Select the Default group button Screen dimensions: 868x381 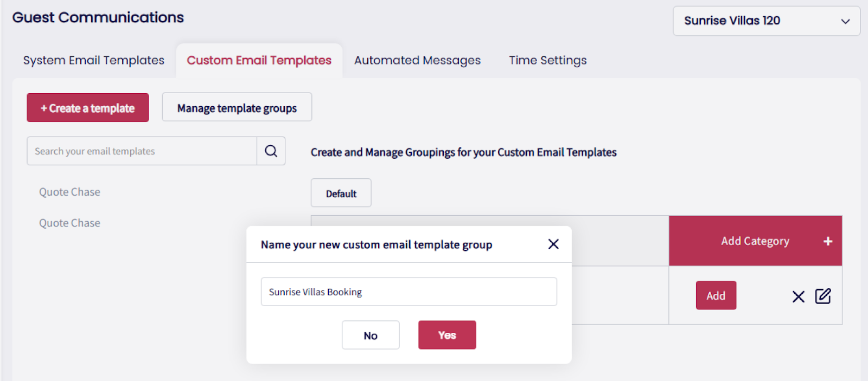[341, 193]
